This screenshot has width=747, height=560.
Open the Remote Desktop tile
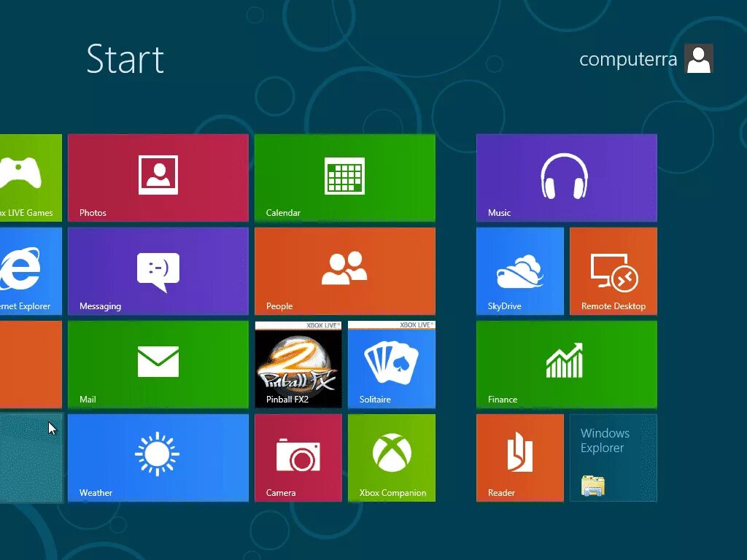(x=613, y=271)
